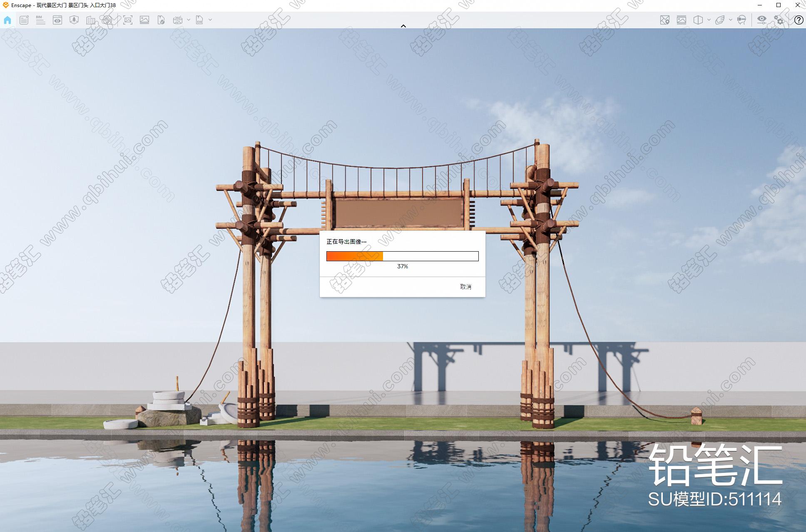
Task: Maximize the Enscape window
Action: coord(779,5)
